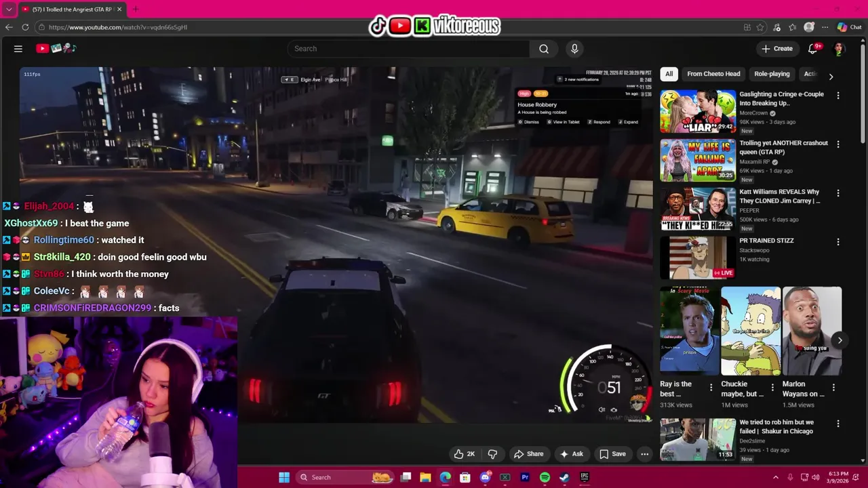The height and width of the screenshot is (488, 868).
Task: Open a new browser tab with plus
Action: pyautogui.click(x=135, y=9)
